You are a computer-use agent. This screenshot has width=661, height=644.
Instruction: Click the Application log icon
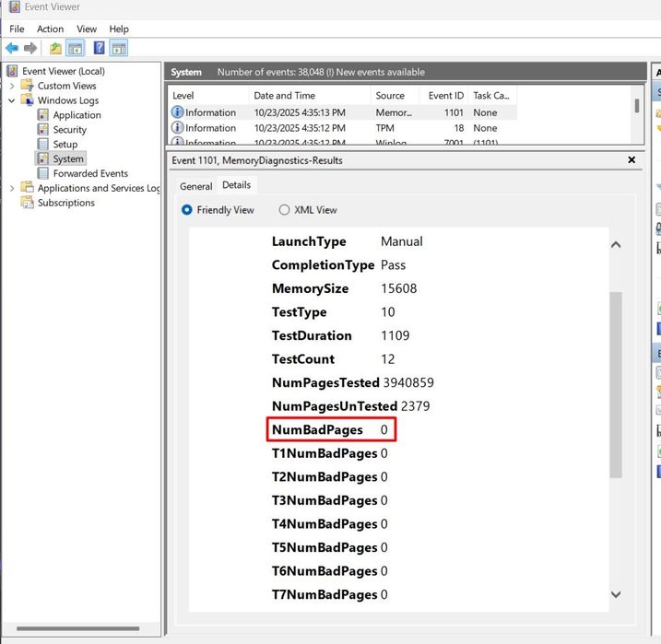click(x=42, y=115)
